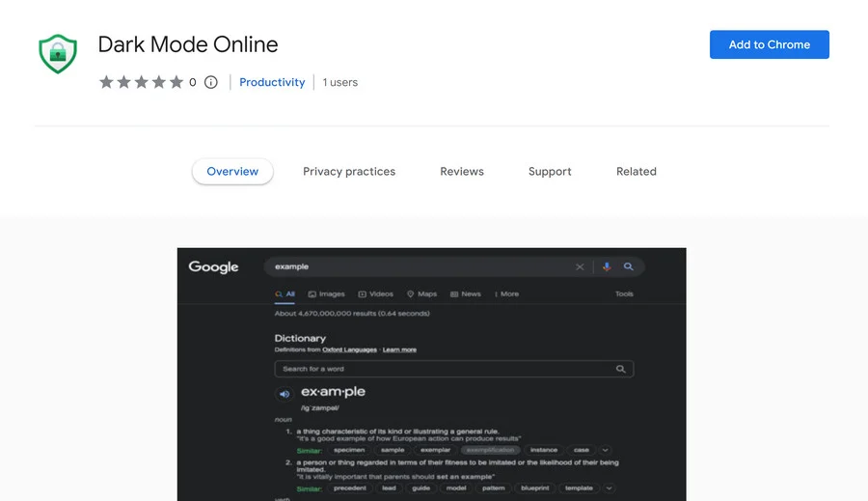Click the exemplar synonym chip

click(435, 450)
